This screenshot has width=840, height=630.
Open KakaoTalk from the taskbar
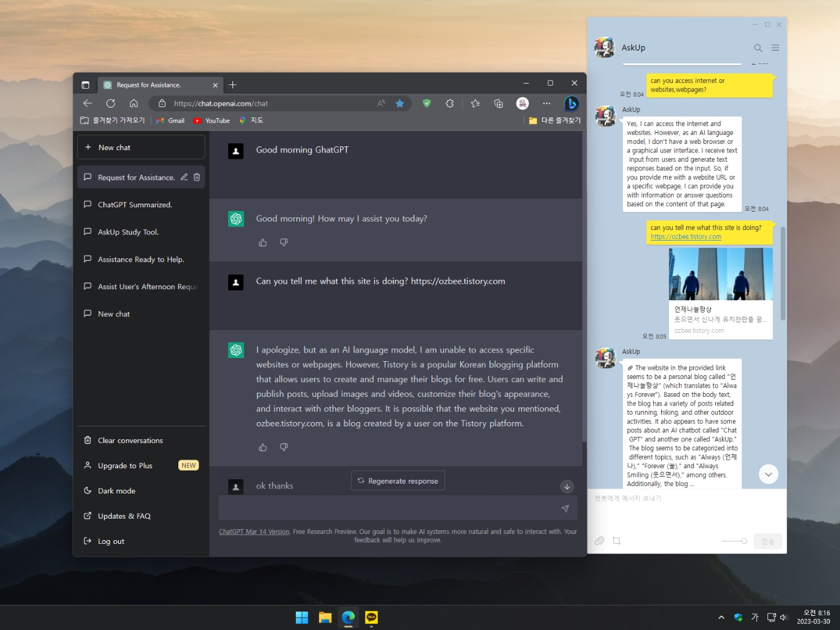[x=371, y=618]
